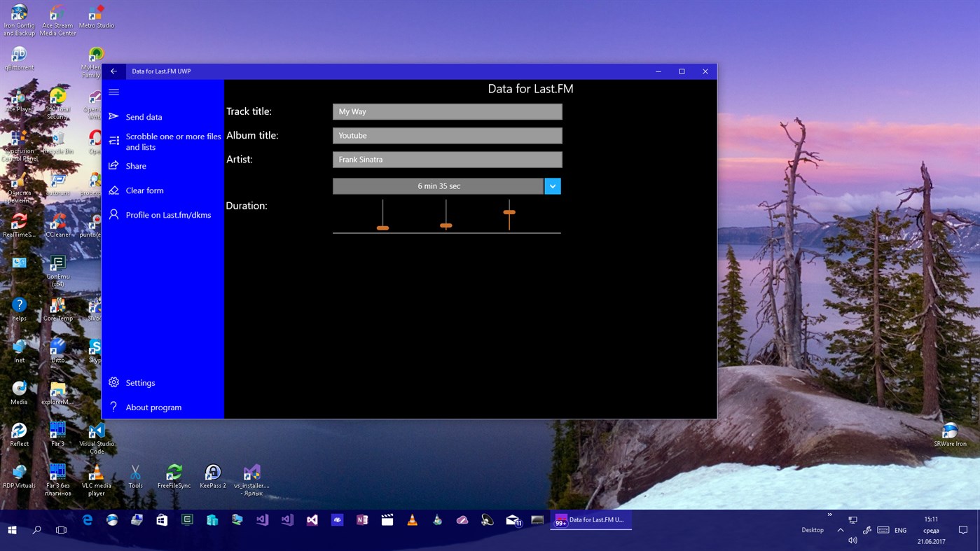
Task: Open the Action Center notifications button
Action: coord(963,530)
